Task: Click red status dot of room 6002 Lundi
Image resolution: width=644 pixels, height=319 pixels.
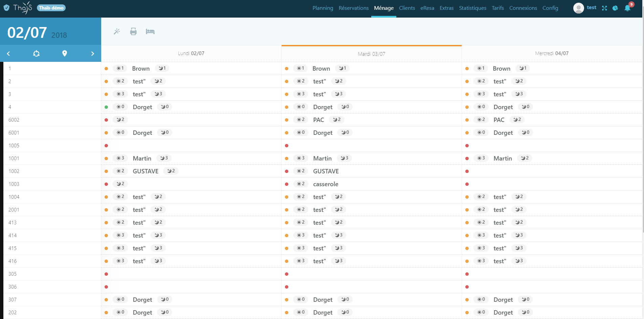Action: click(x=106, y=120)
